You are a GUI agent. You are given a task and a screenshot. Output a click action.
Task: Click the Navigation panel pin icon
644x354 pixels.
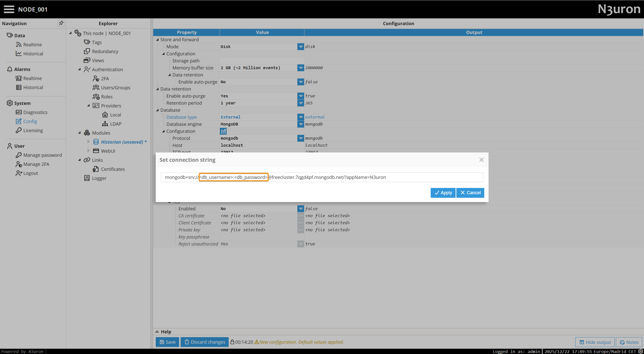[x=61, y=23]
